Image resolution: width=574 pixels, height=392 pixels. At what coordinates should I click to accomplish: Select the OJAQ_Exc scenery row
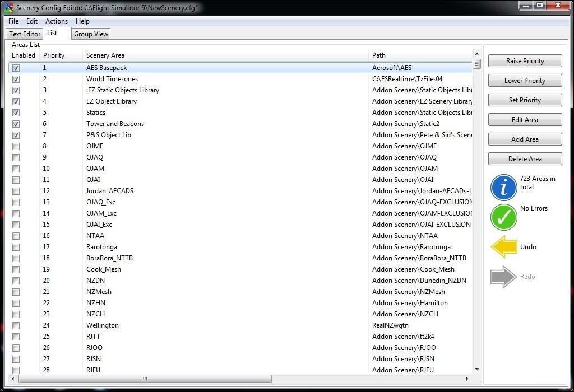pyautogui.click(x=240, y=202)
